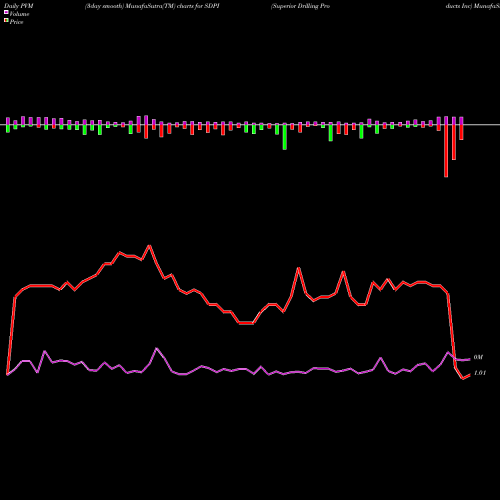Click the Price legend color swatch

(6, 21)
